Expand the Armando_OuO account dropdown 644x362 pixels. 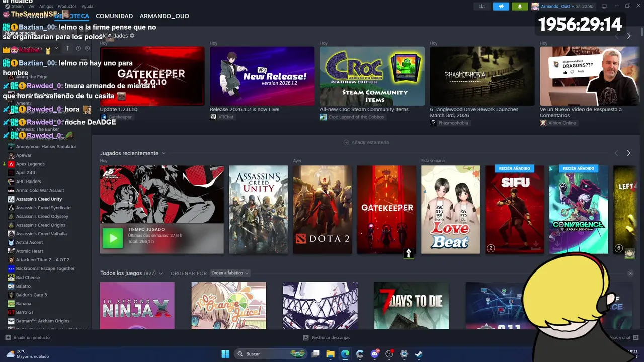click(x=573, y=7)
